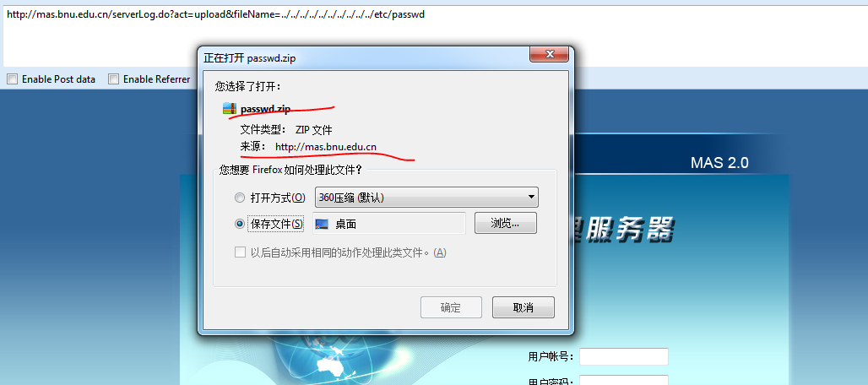
Task: Click the dropdown arrow of open-with combo
Action: click(531, 197)
